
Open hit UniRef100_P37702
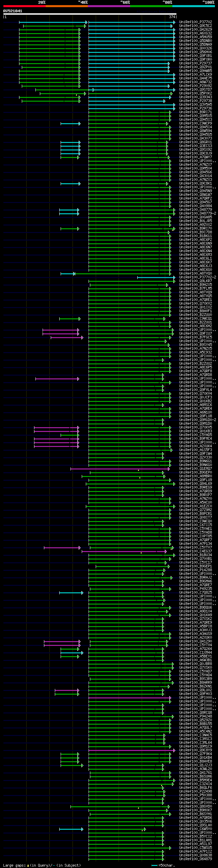(x=196, y=22)
